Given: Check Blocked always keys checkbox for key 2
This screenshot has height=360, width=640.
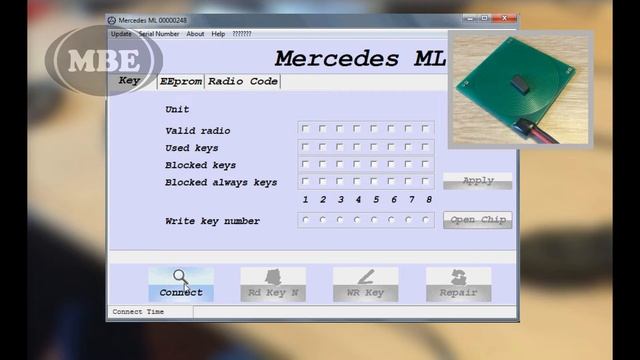Looking at the screenshot, I should [x=322, y=181].
